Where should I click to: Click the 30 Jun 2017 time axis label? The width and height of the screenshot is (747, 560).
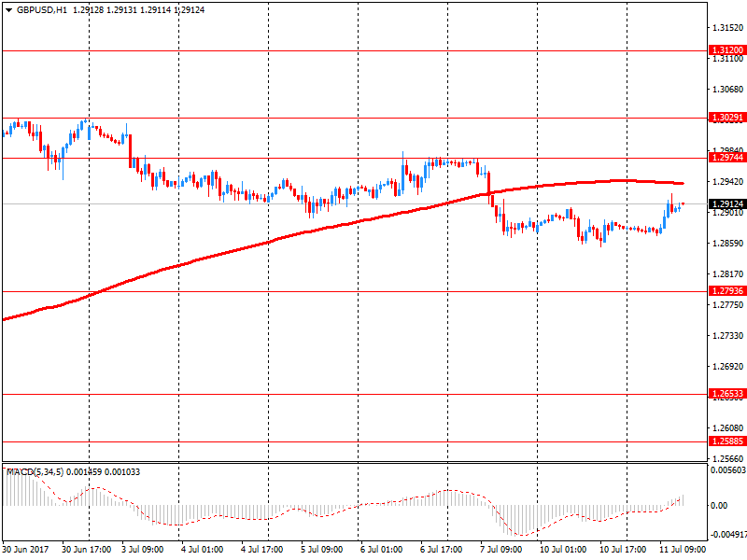(x=26, y=550)
